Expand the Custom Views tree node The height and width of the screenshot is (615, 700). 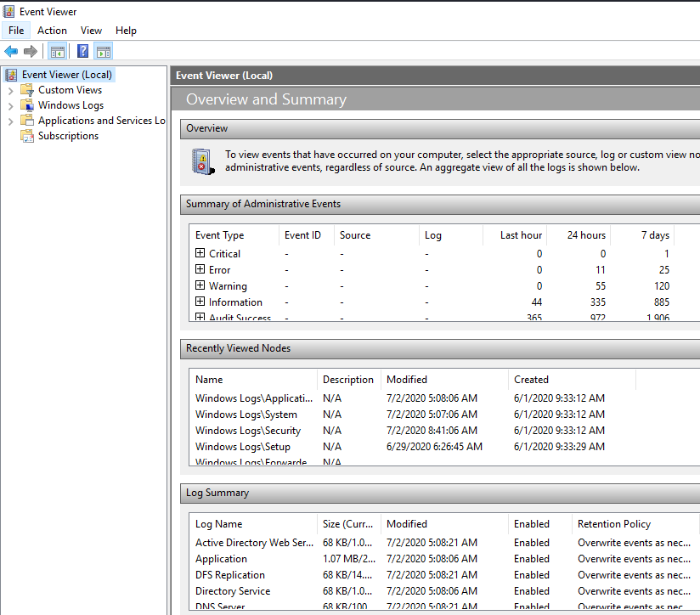10,90
